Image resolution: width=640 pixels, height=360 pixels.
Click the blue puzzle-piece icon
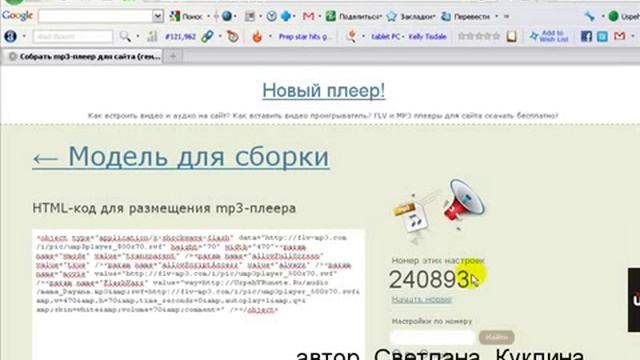click(287, 16)
